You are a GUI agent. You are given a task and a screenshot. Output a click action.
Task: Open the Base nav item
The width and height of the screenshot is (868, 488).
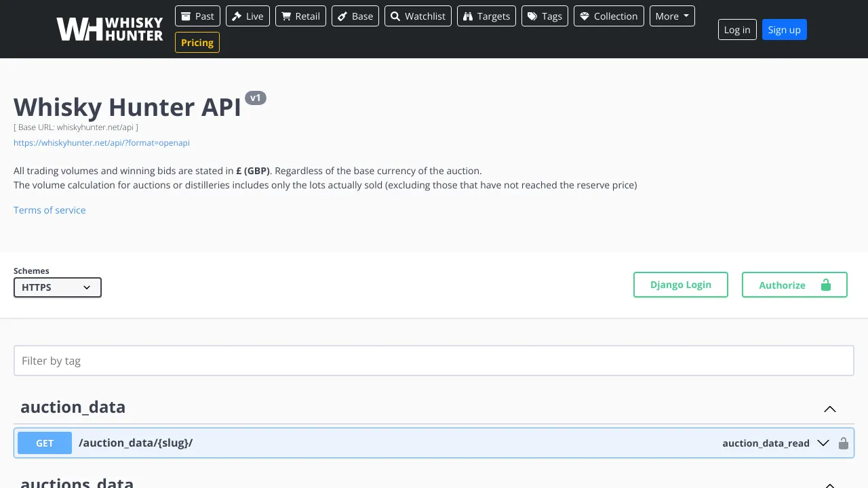tap(355, 16)
